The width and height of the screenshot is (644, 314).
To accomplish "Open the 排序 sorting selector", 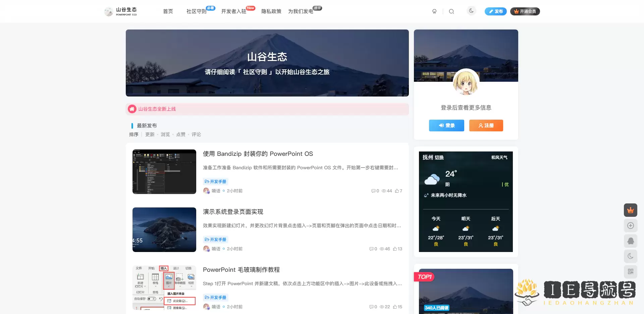I will coord(134,134).
